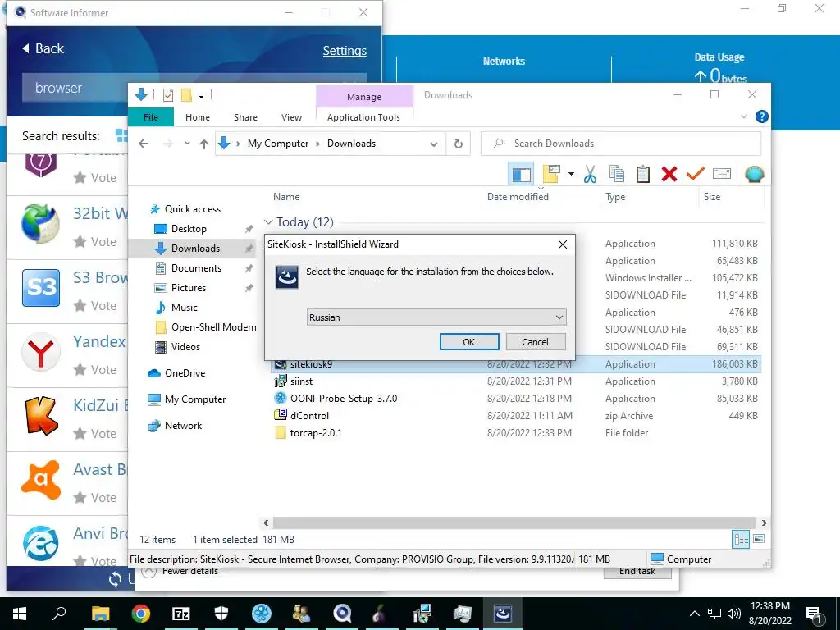Open the Application Tools ribbon tab

(x=363, y=117)
